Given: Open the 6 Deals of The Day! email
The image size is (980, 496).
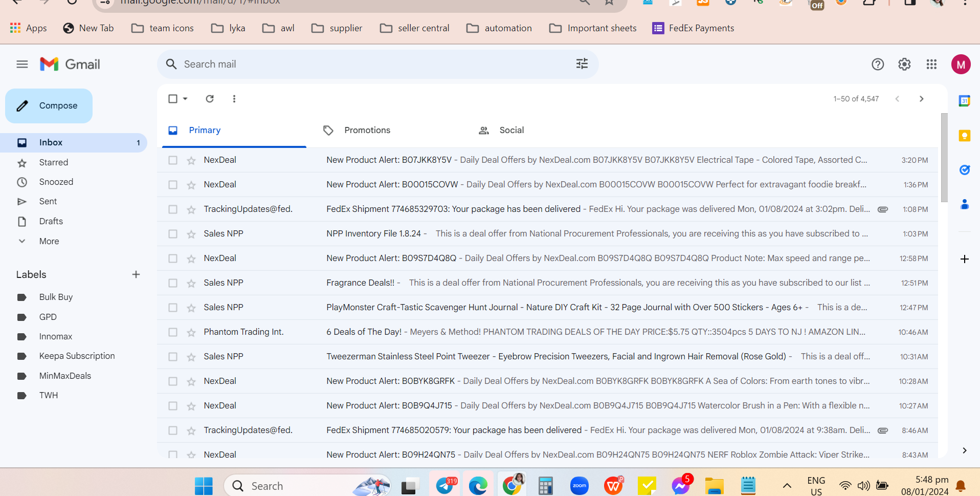Looking at the screenshot, I should click(x=547, y=332).
